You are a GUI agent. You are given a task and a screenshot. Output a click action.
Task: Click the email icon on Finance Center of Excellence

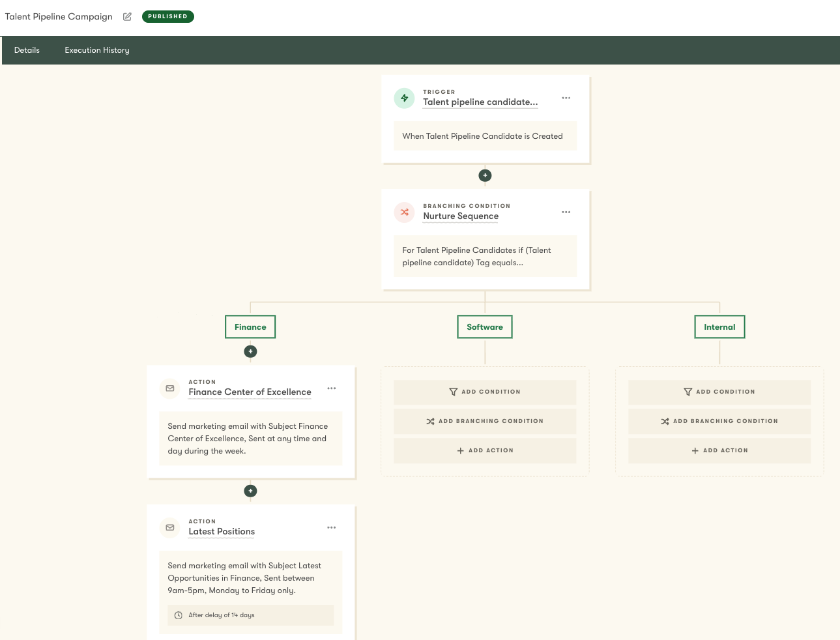[169, 388]
